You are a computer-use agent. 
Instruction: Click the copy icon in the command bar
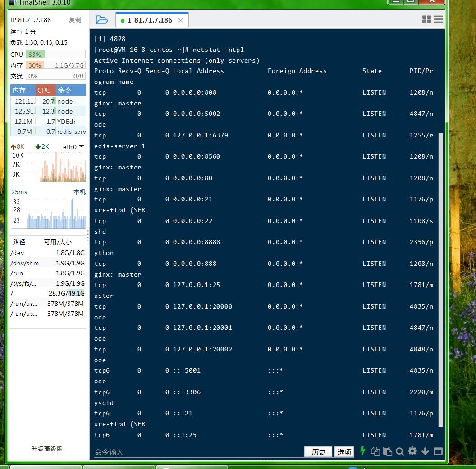[375, 451]
